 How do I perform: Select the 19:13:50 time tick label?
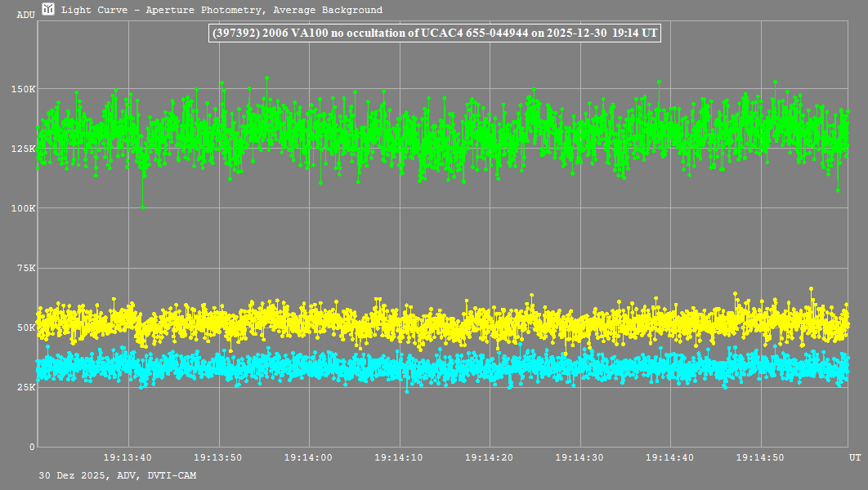click(218, 458)
